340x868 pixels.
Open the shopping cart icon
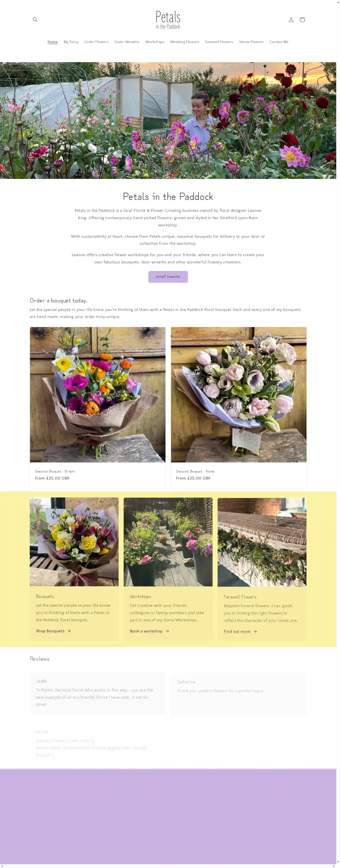(302, 20)
